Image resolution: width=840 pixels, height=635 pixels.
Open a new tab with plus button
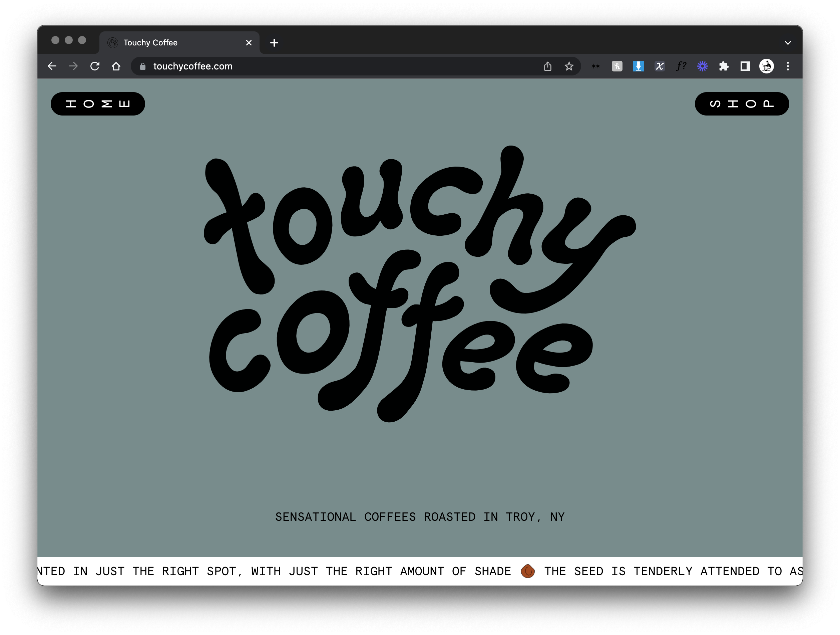[274, 43]
